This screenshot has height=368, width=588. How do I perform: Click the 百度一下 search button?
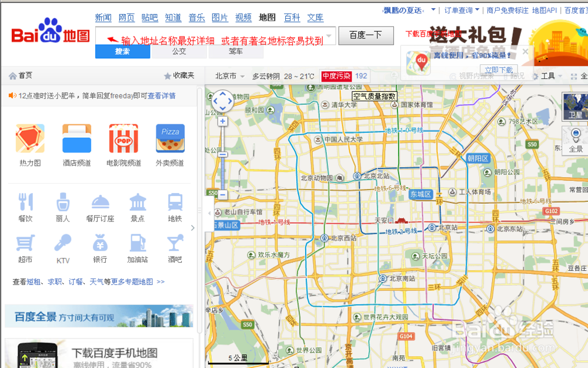(366, 36)
